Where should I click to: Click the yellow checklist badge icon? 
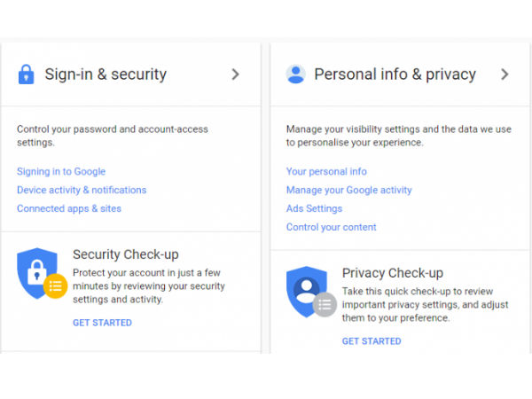click(56, 286)
